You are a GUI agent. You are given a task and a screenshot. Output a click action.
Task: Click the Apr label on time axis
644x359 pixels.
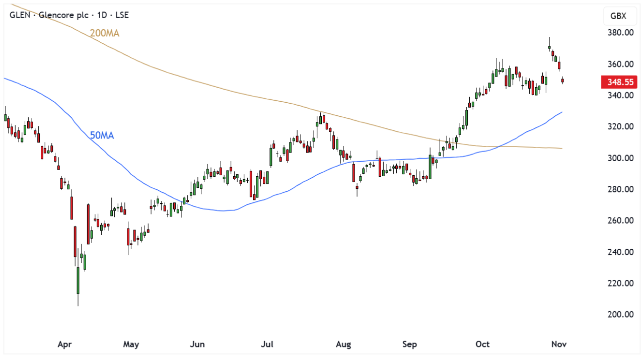click(64, 344)
